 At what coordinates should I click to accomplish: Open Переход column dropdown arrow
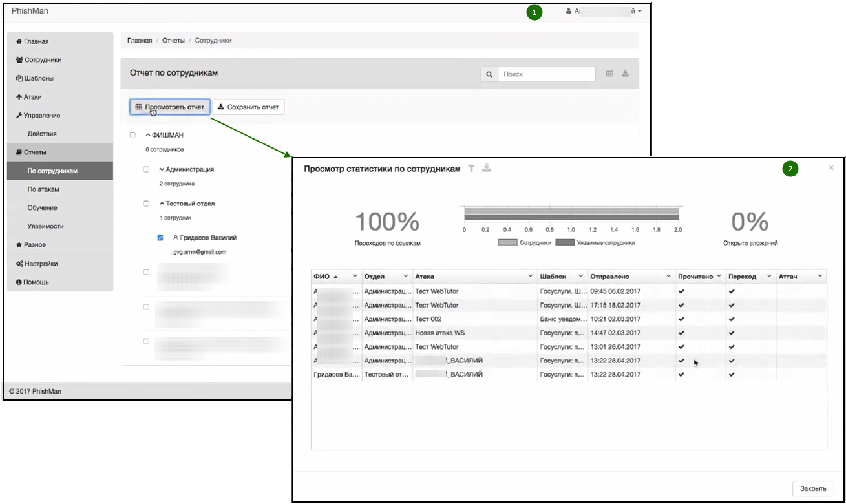click(769, 277)
